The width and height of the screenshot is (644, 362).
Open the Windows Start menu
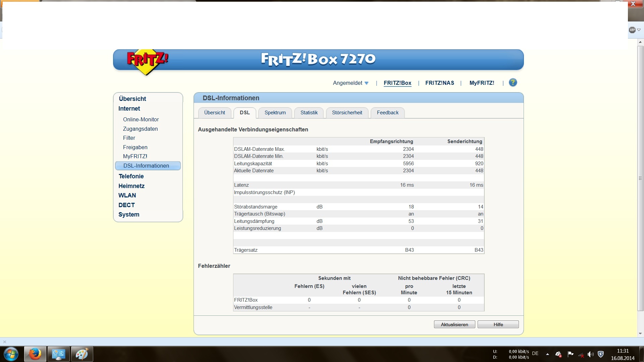(11, 354)
